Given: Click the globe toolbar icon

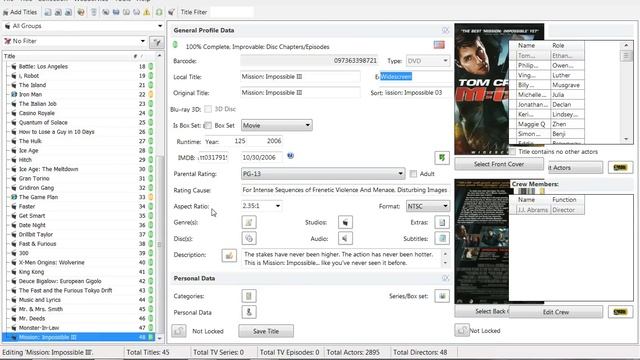Looking at the screenshot, I should [x=81, y=12].
